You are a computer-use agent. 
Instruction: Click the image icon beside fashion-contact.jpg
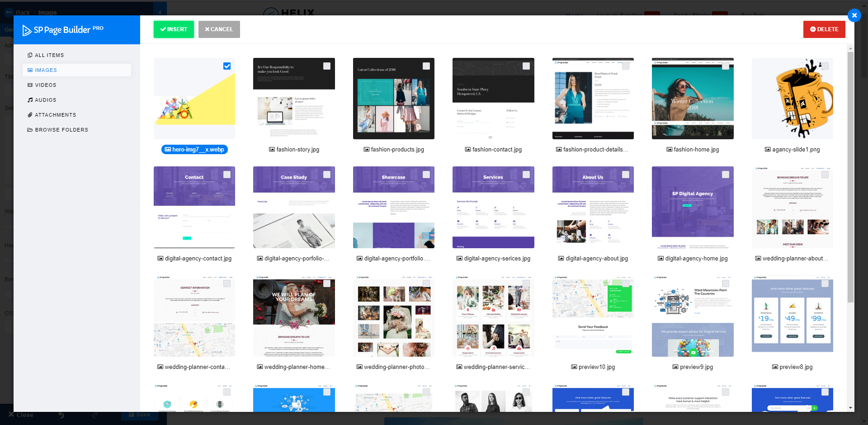pyautogui.click(x=468, y=149)
